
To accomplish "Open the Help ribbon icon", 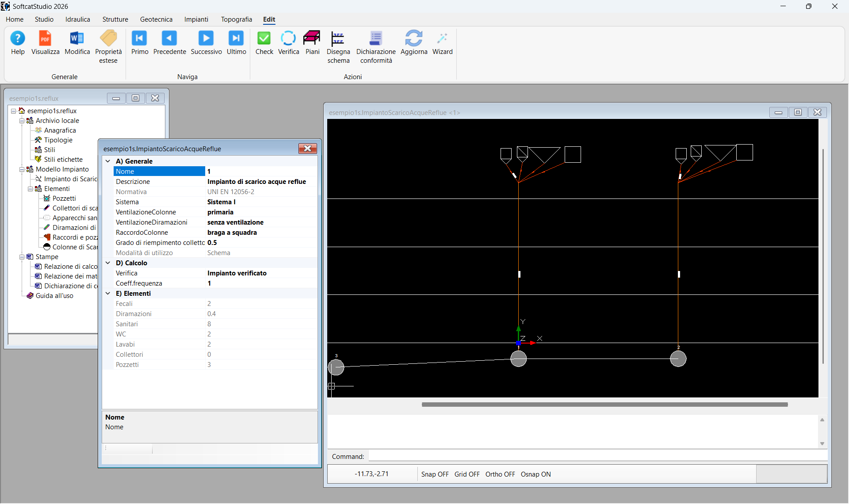I will coord(18,43).
